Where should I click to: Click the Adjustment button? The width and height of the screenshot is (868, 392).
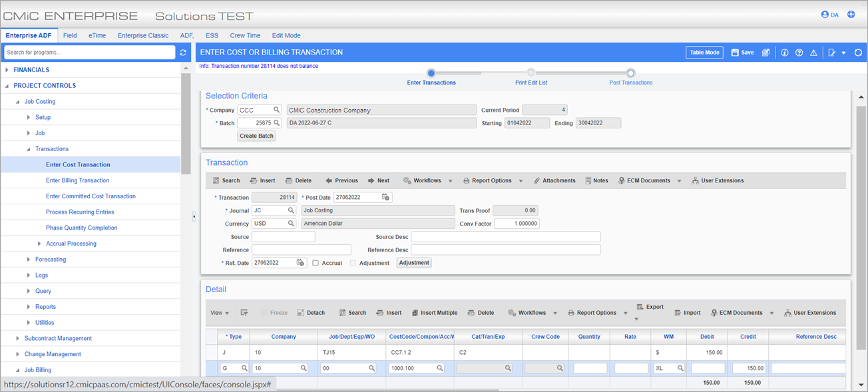(x=414, y=263)
